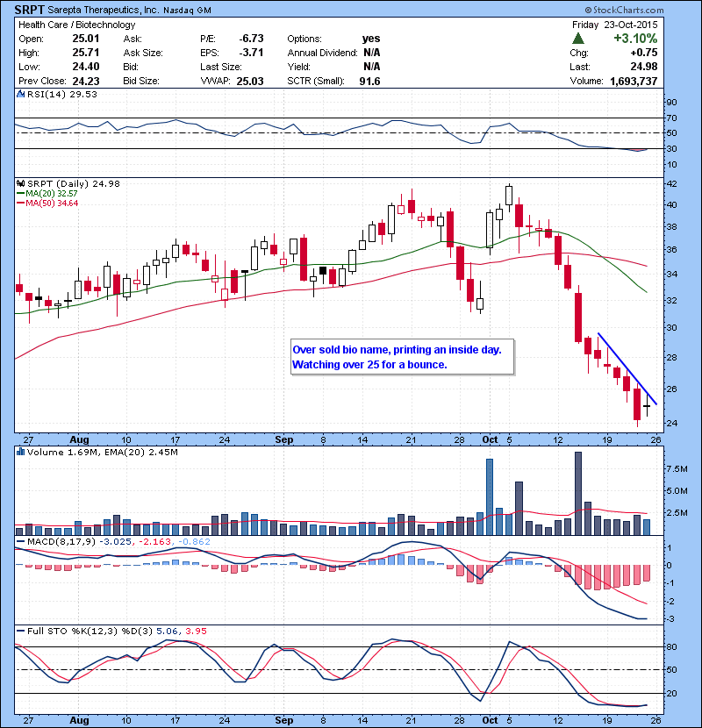The width and height of the screenshot is (702, 728).
Task: Click the Volume value 1,693,737
Action: [x=634, y=81]
